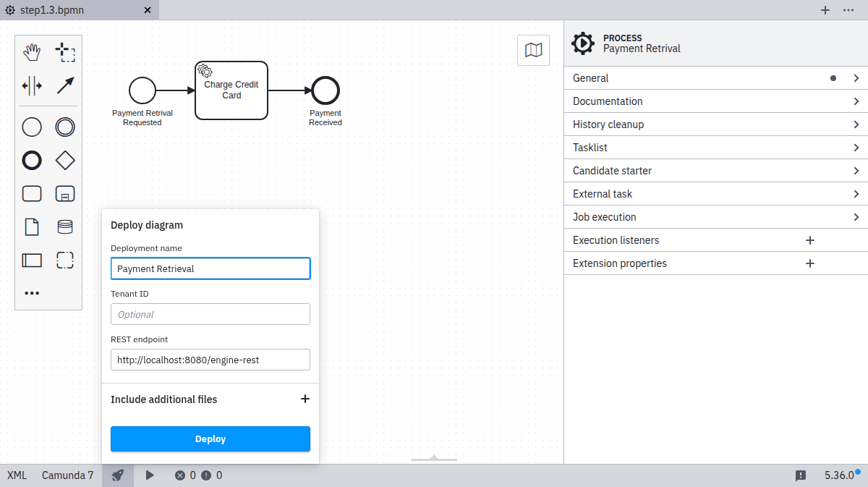Activate the Lasso selection tool
The width and height of the screenshot is (868, 487).
(65, 52)
